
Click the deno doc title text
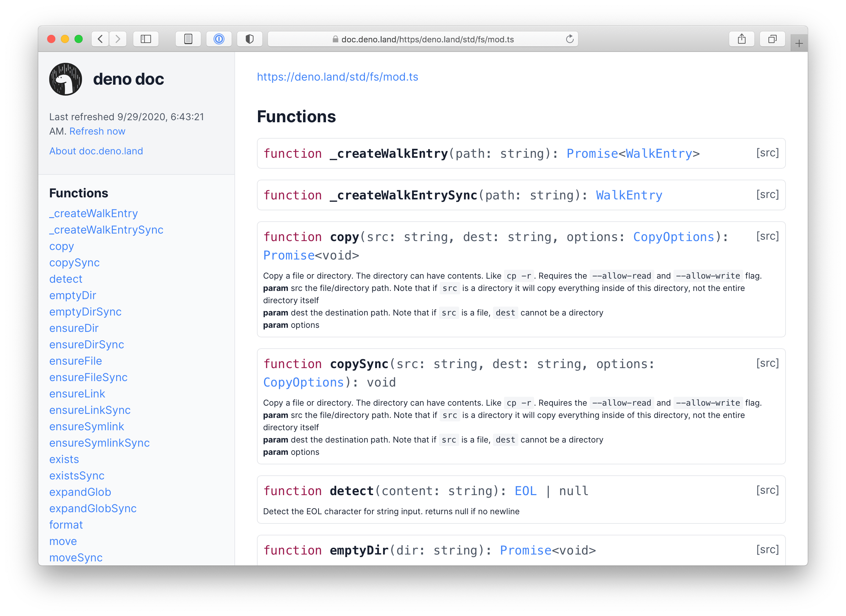click(128, 79)
